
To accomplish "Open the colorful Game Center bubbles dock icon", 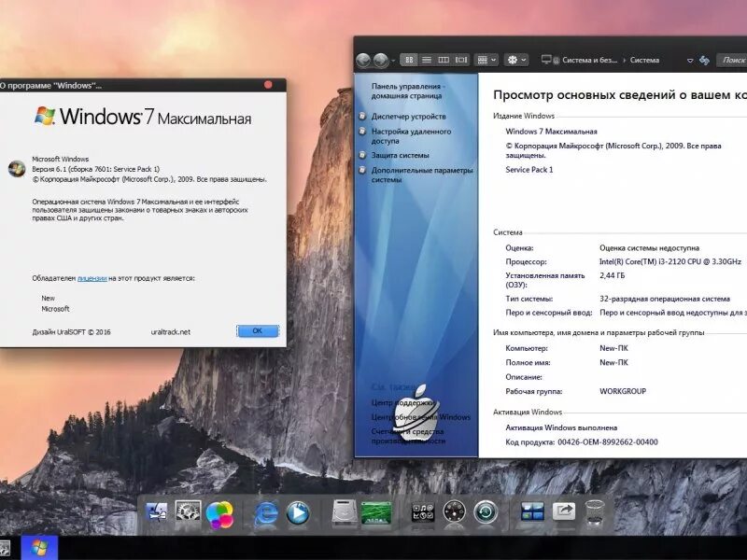I will pos(219,515).
